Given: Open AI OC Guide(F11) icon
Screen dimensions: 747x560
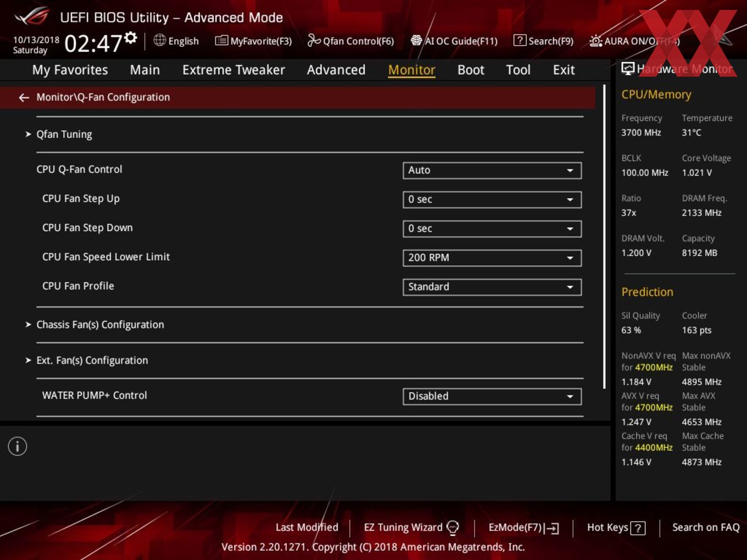Looking at the screenshot, I should pyautogui.click(x=416, y=41).
